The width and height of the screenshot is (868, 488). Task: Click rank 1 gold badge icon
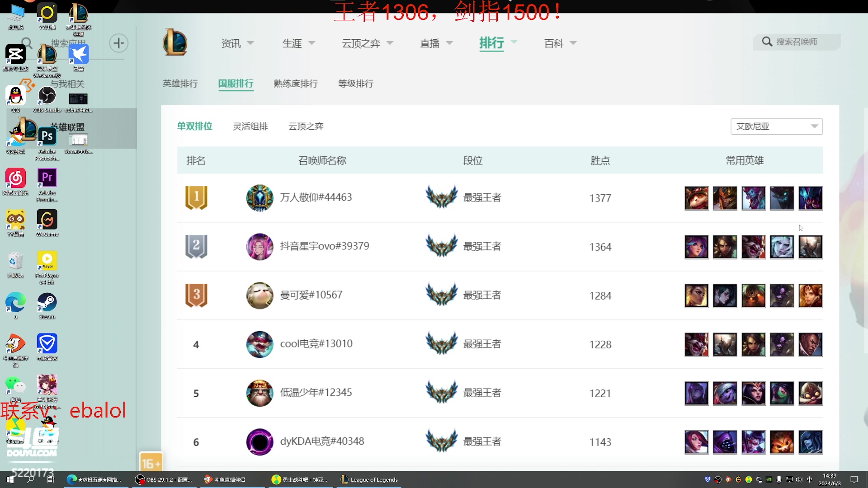(196, 198)
